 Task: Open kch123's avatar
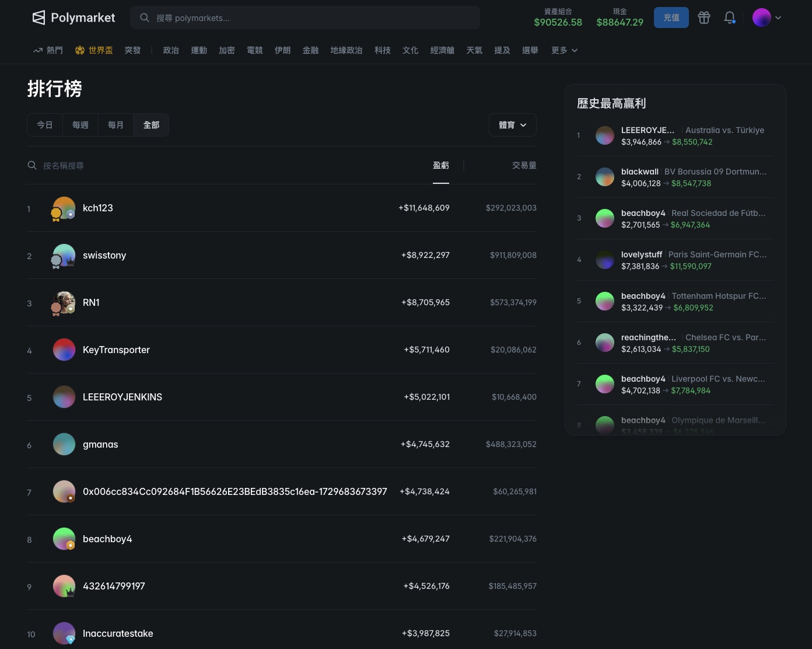[64, 208]
